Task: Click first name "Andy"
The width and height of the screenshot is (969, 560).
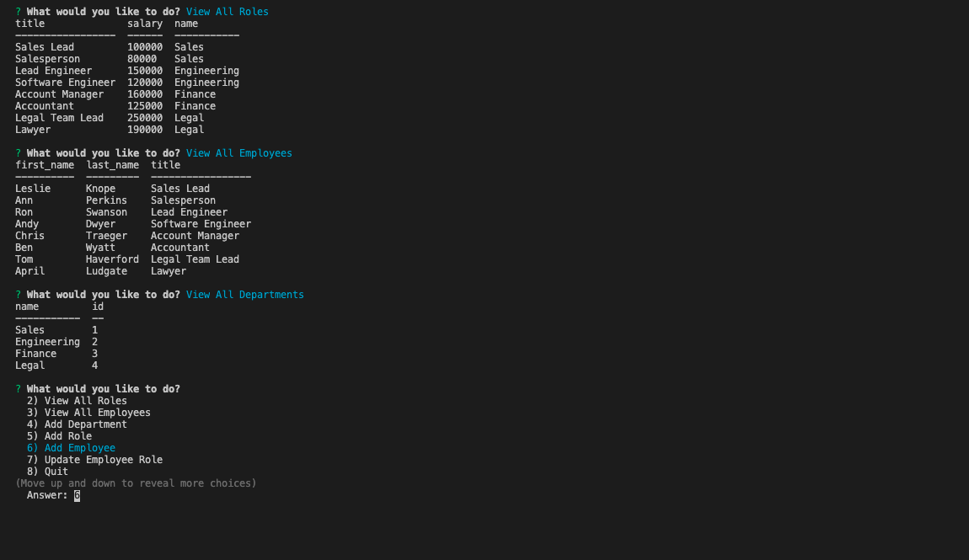Action: (x=27, y=223)
